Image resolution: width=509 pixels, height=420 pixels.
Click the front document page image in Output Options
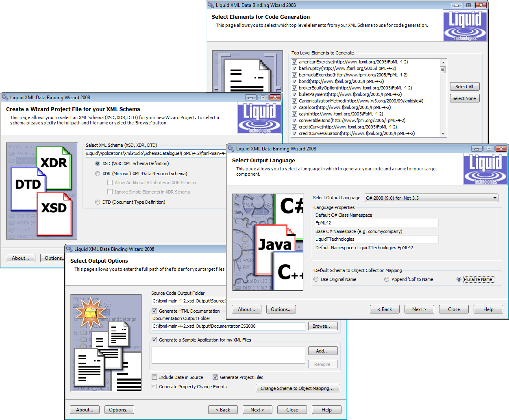tap(89, 367)
